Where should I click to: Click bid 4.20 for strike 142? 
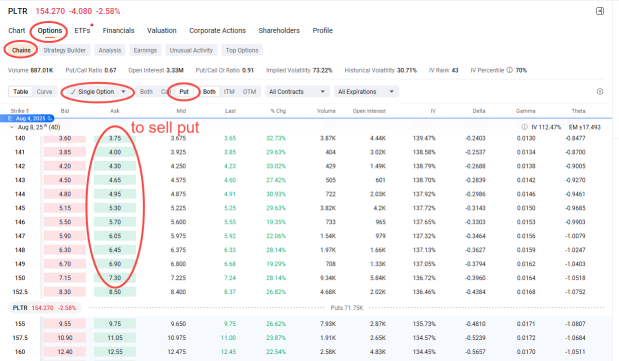pyautogui.click(x=65, y=166)
